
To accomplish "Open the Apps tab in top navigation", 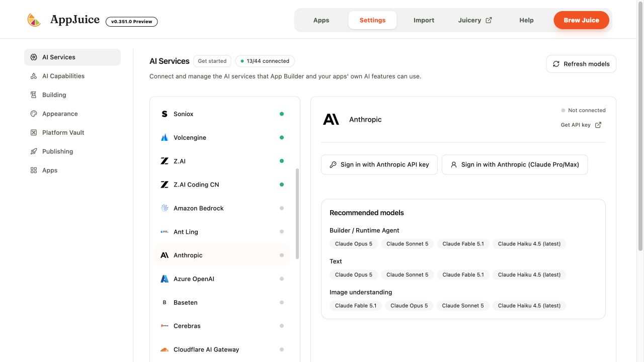I will coord(321,20).
